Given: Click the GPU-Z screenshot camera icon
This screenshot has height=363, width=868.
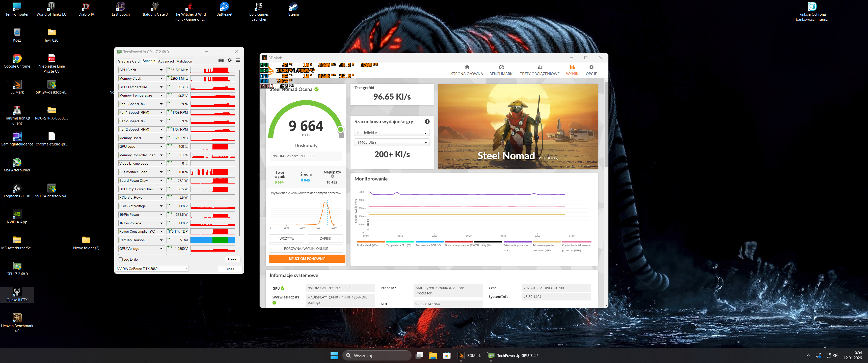Looking at the screenshot, I should pos(221,60).
